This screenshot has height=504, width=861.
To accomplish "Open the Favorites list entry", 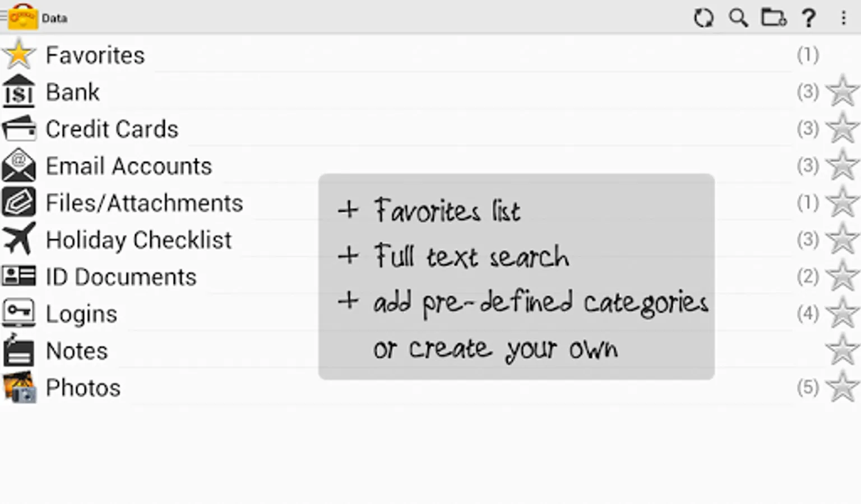I will coord(95,55).
